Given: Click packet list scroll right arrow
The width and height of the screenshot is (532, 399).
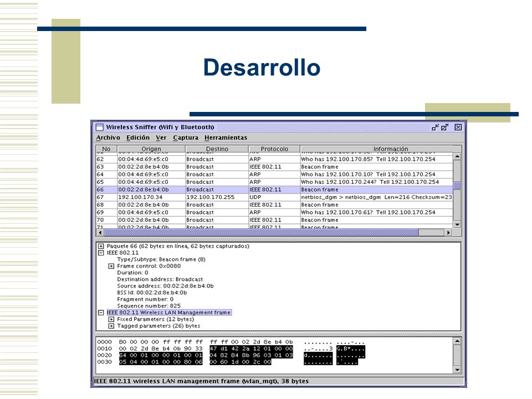Looking at the screenshot, I should 448,232.
